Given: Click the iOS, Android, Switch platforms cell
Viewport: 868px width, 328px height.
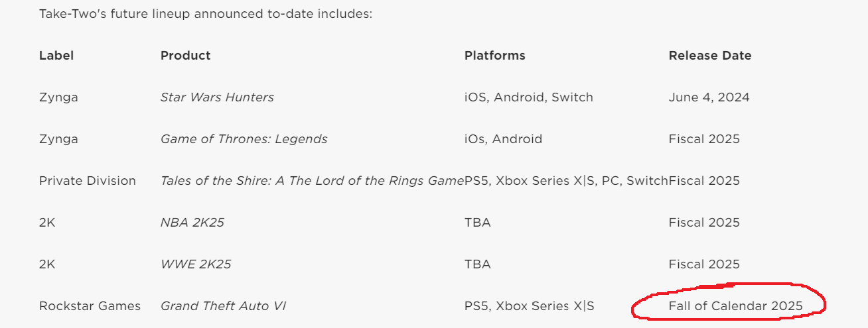Looking at the screenshot, I should tap(528, 97).
